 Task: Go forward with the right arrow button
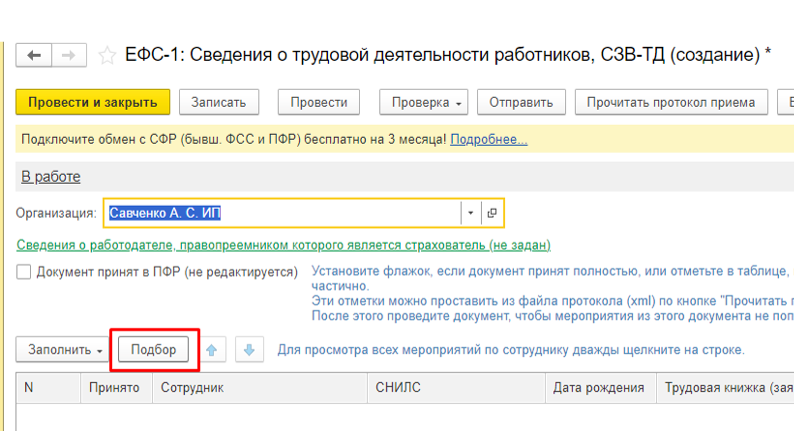tap(69, 55)
